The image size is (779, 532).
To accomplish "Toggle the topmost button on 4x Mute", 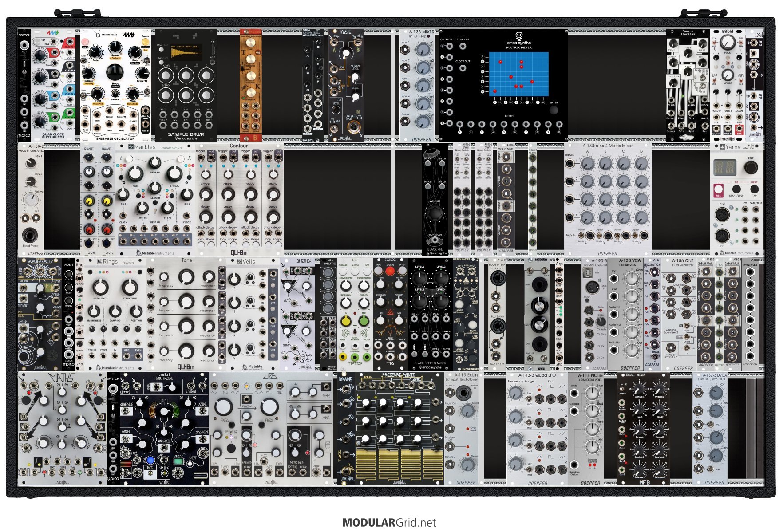I will (x=328, y=273).
